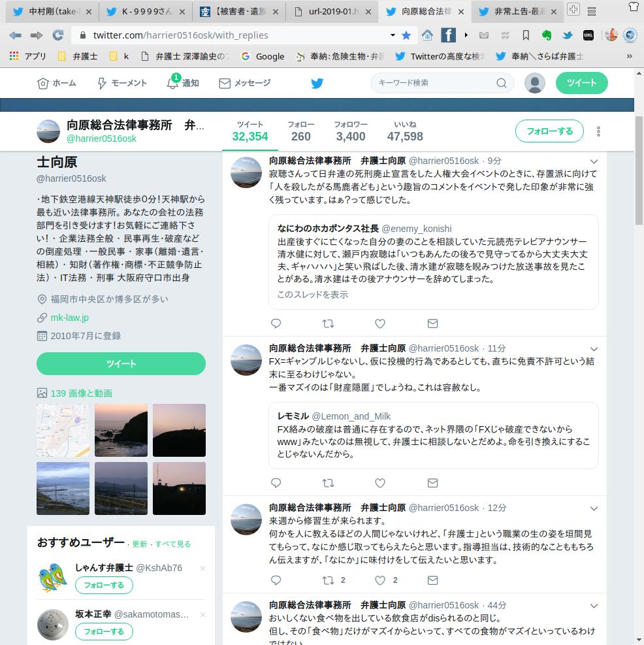This screenshot has height=645, width=644.
Task: Reload the page with refresh icon
Action: click(58, 35)
